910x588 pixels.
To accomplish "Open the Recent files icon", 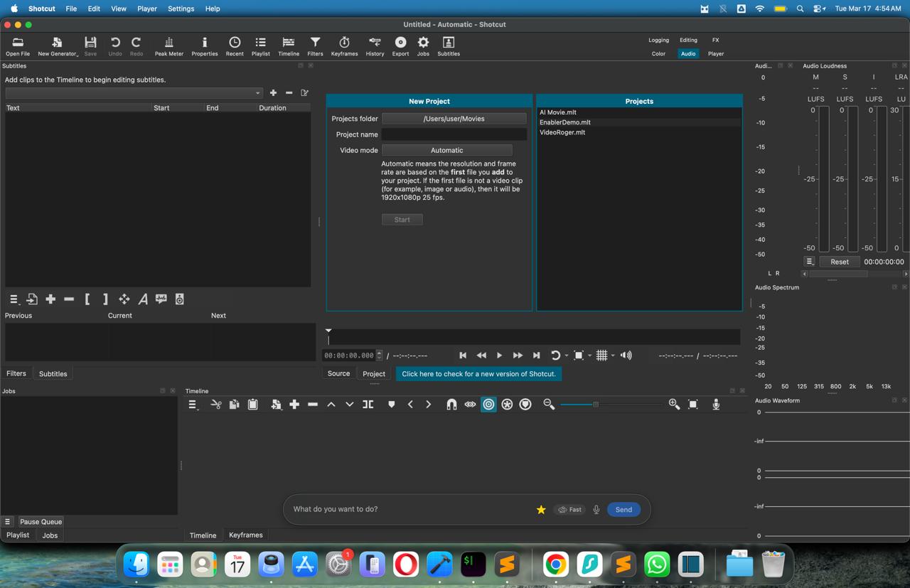I will (235, 46).
